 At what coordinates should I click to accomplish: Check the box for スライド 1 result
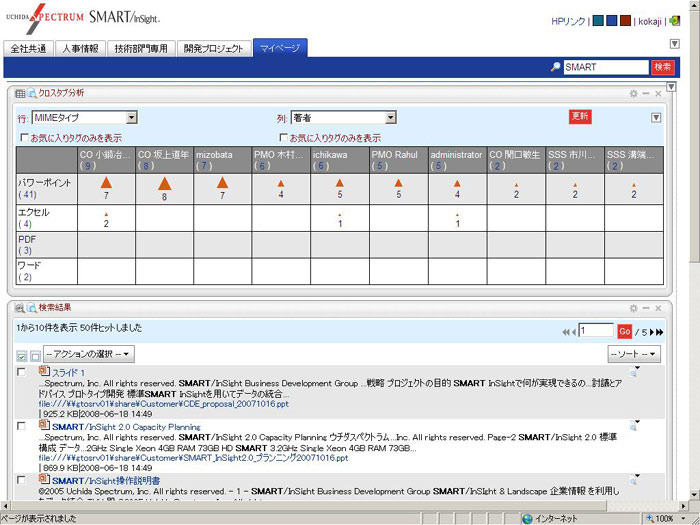[x=21, y=371]
